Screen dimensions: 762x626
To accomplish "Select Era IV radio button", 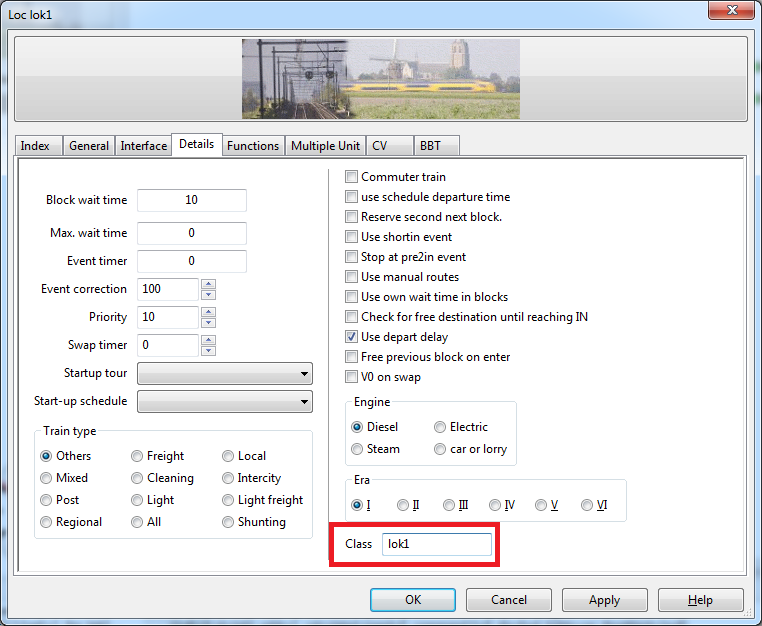I will [495, 505].
